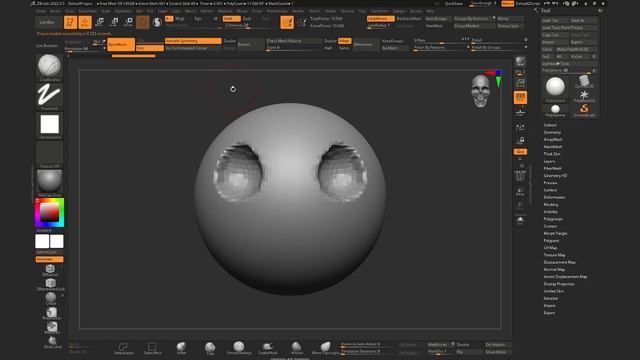Toggle the orange Adapt button
Image resolution: width=640 pixels, height=360 pixels.
tap(344, 41)
